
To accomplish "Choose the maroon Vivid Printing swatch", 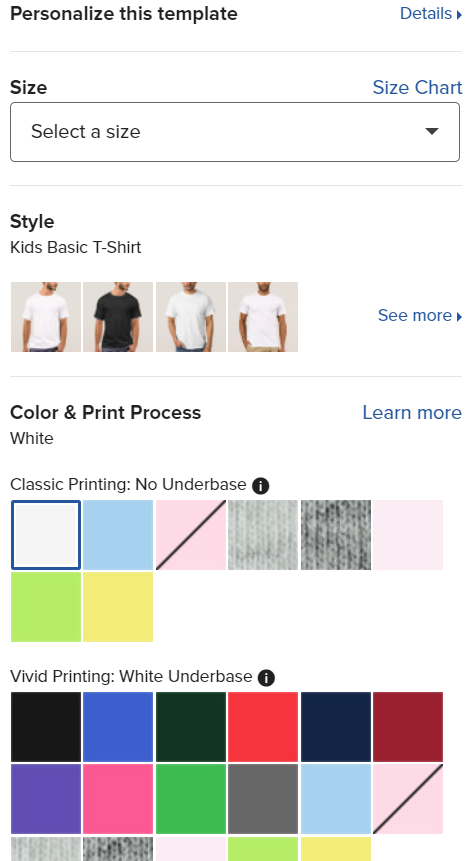I will pos(408,727).
